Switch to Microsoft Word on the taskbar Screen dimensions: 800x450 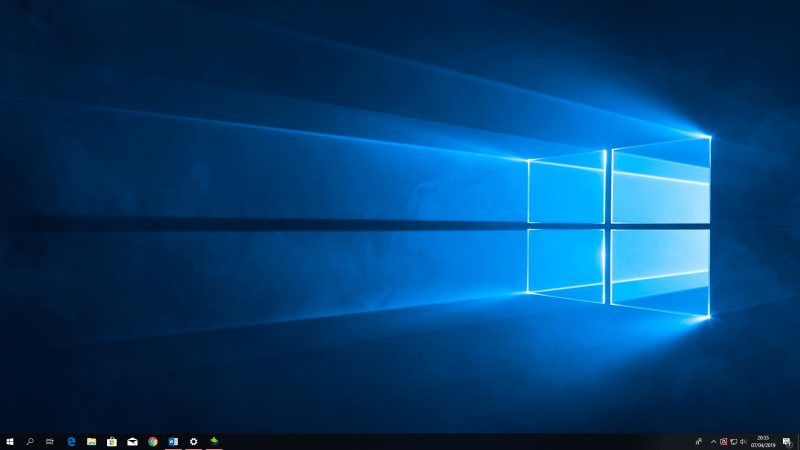(x=173, y=442)
